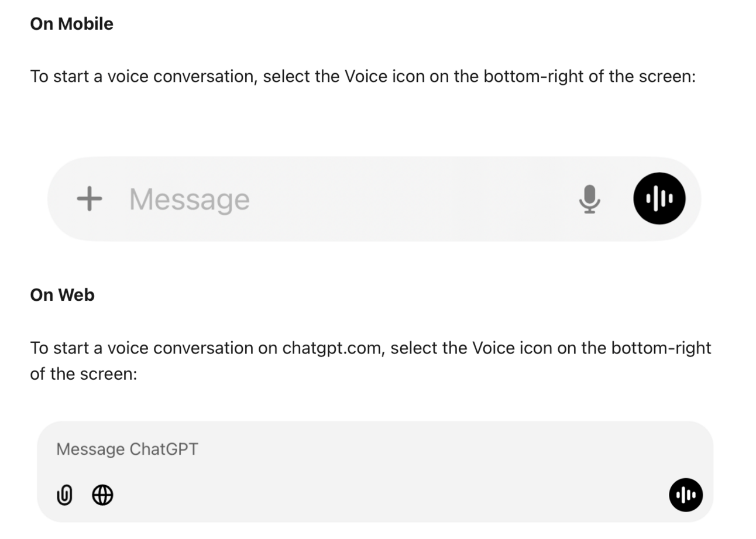Start voice mode in the mobile message bar

click(x=659, y=198)
